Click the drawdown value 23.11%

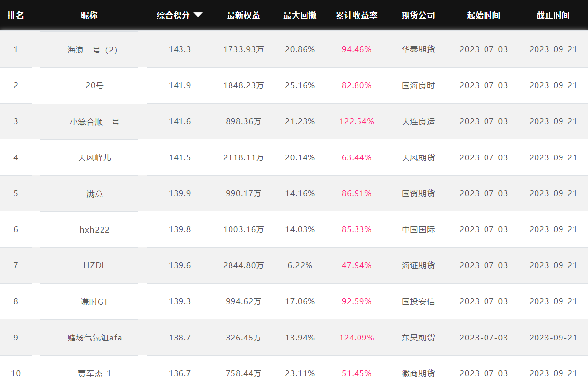tap(300, 373)
